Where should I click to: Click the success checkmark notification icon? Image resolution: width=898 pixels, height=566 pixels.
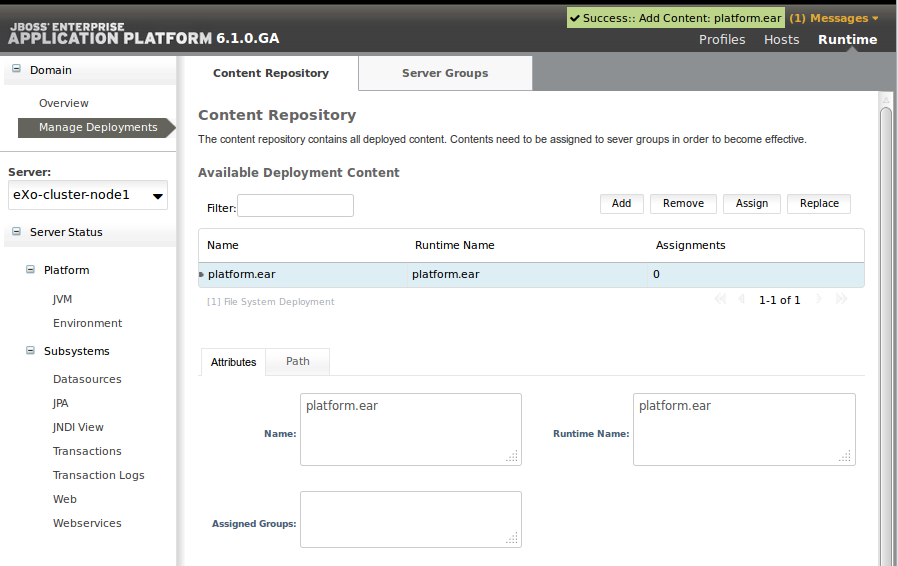tap(574, 18)
